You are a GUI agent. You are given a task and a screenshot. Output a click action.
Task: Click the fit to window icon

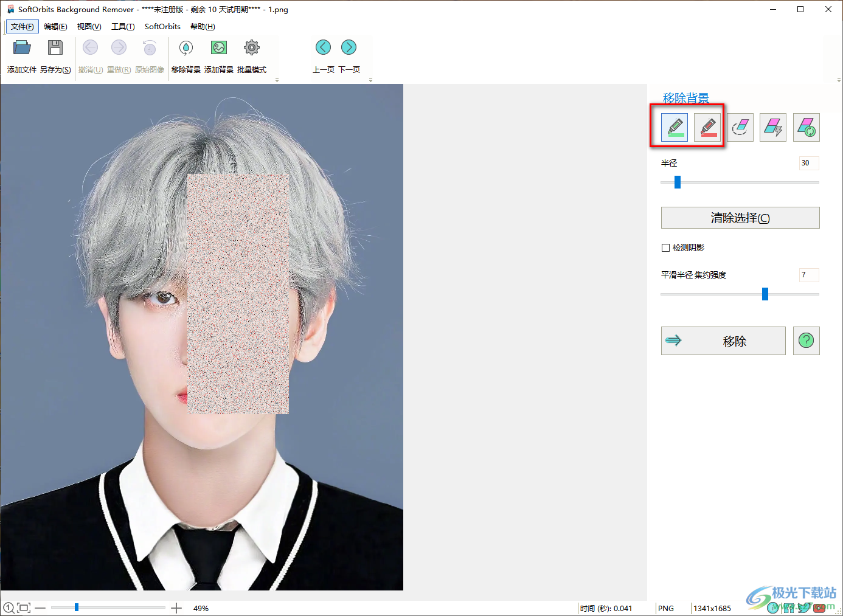(x=24, y=608)
